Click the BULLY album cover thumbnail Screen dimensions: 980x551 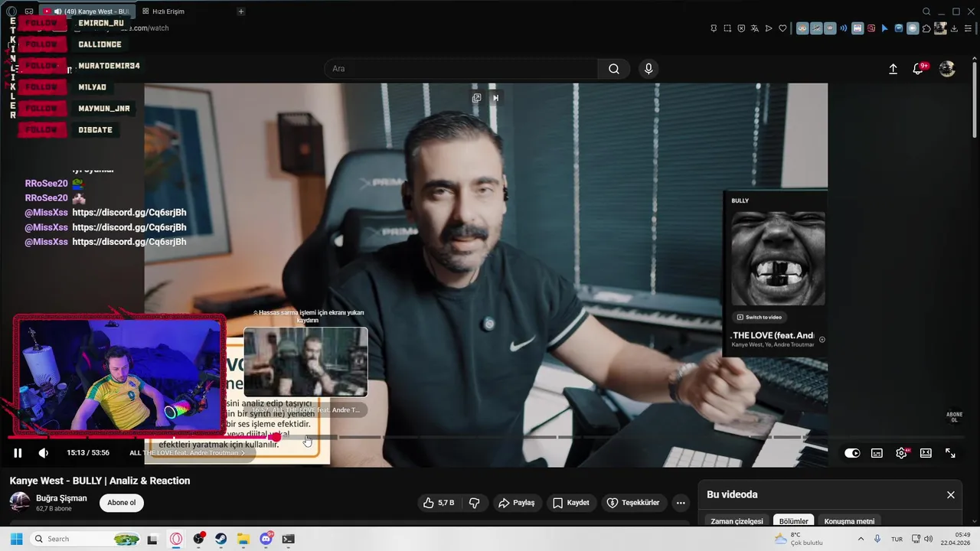coord(778,259)
